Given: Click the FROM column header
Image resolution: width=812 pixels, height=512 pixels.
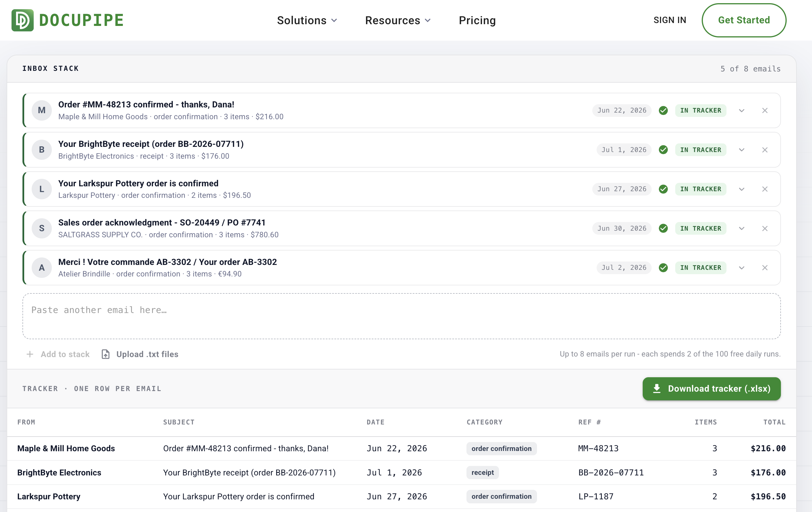Looking at the screenshot, I should pos(26,422).
